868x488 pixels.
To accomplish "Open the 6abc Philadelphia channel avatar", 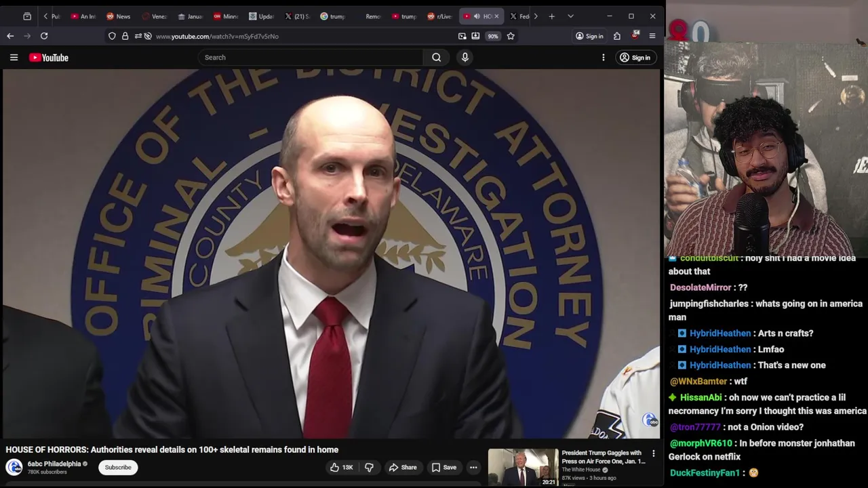I will point(14,467).
